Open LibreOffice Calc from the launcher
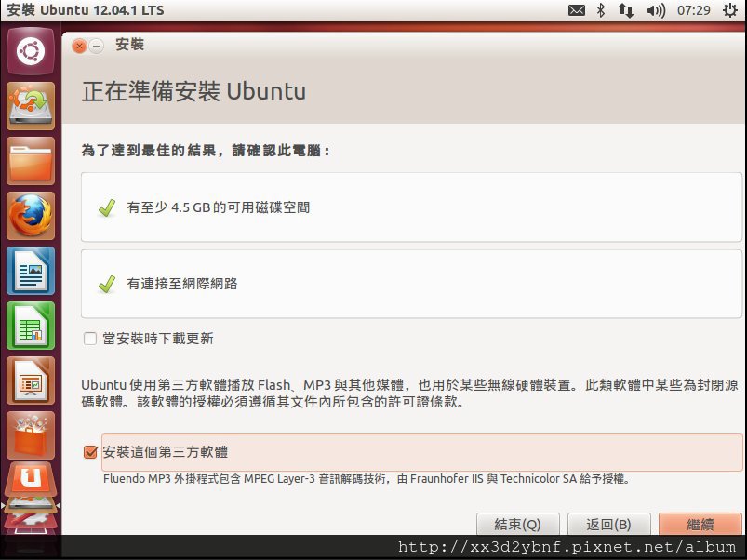747x560 pixels. 31,326
